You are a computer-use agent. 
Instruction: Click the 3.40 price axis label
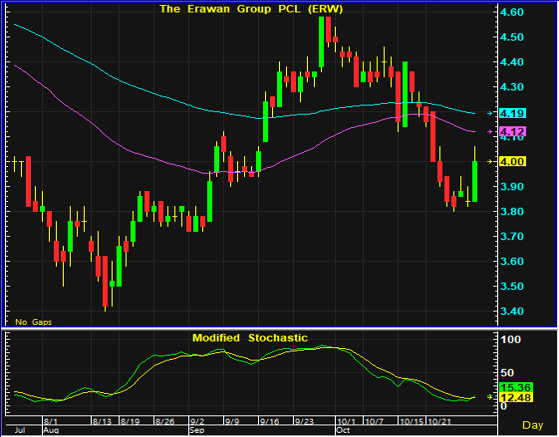(x=512, y=312)
